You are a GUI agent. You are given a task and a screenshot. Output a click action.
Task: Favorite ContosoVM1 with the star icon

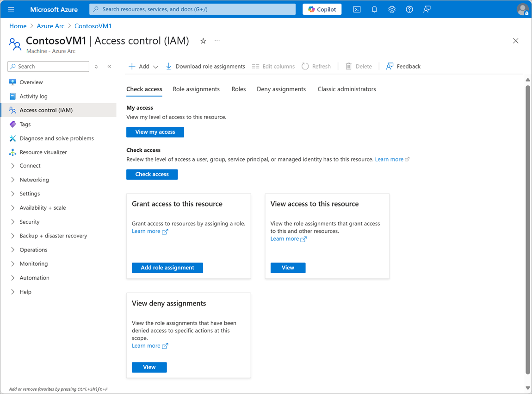click(203, 41)
